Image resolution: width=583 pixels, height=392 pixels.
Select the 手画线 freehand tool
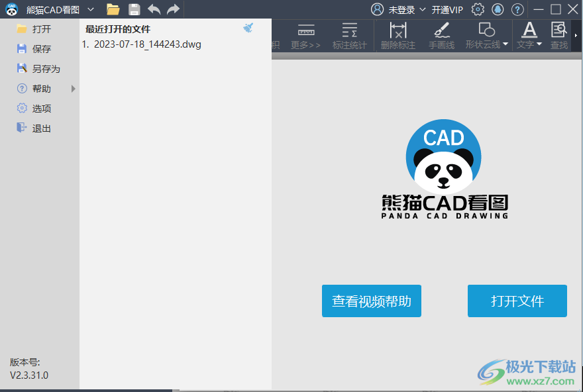pyautogui.click(x=442, y=36)
